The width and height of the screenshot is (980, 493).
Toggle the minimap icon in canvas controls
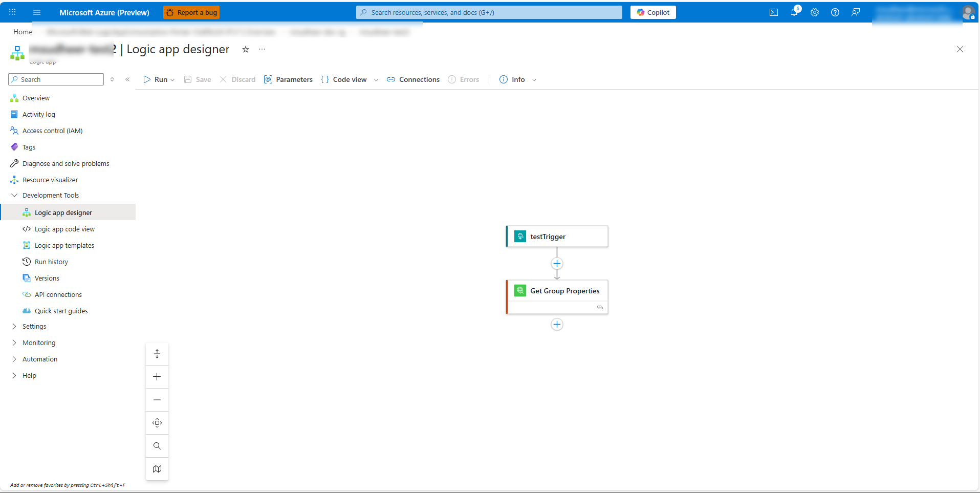click(157, 469)
